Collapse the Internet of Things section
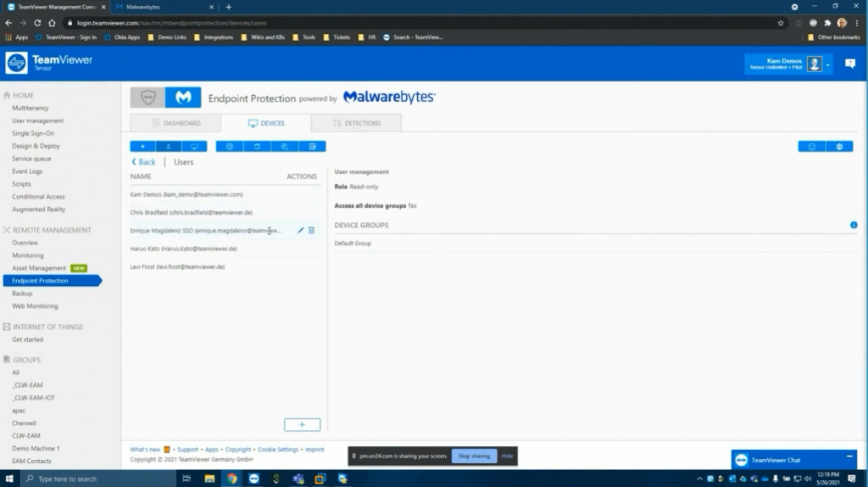Screen dimensions: 868x487 click(x=43, y=327)
